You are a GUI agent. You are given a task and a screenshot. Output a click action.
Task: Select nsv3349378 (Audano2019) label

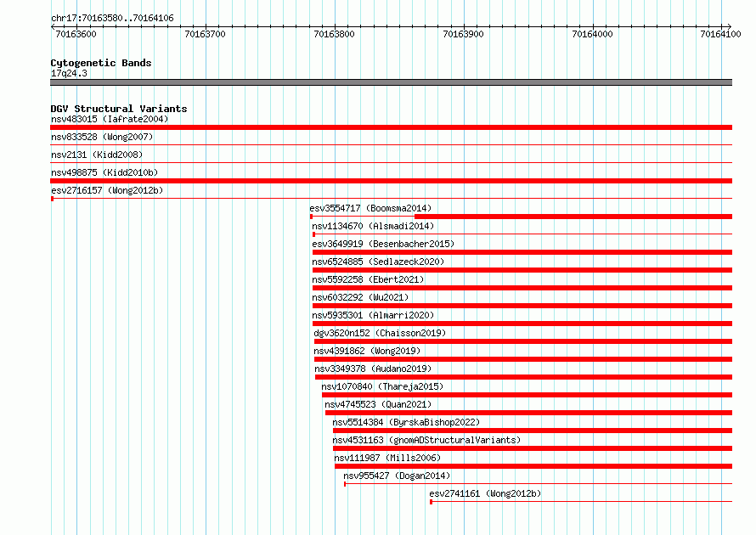[x=373, y=369]
